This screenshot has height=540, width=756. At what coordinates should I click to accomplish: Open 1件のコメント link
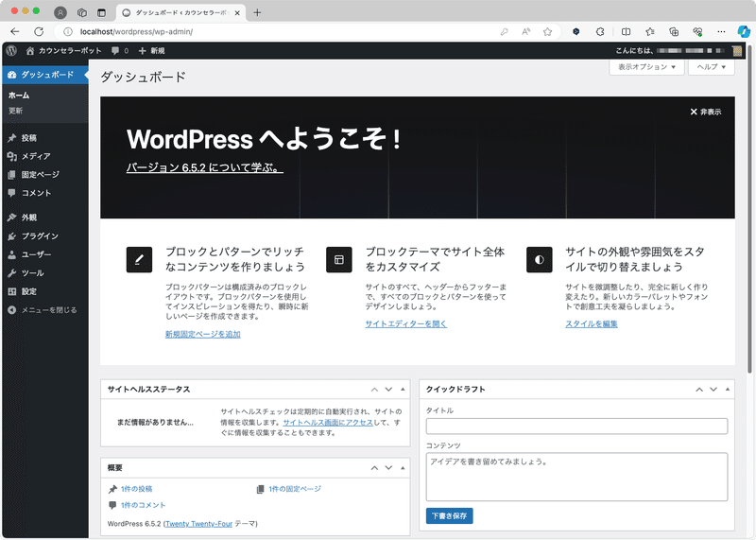coord(144,505)
